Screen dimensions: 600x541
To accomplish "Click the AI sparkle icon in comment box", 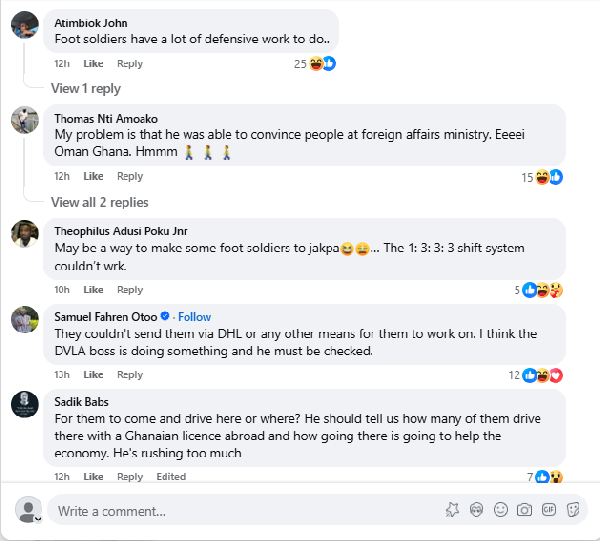I will tap(453, 510).
